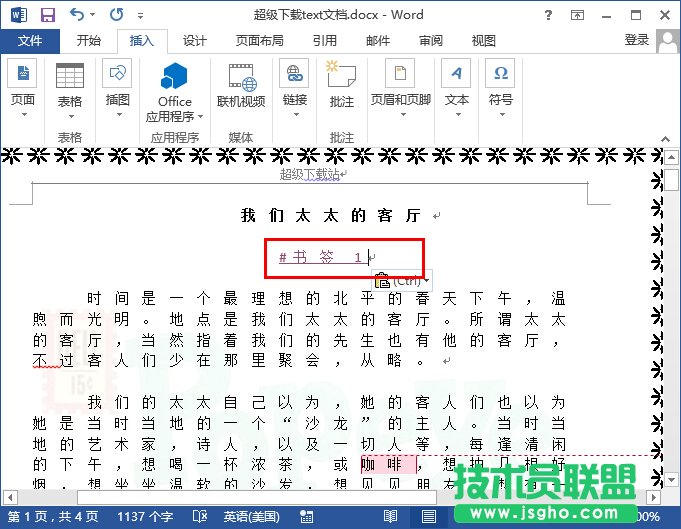Switch to the 设计 (Design) tab
Screen dimensions: 681x529
(x=194, y=41)
